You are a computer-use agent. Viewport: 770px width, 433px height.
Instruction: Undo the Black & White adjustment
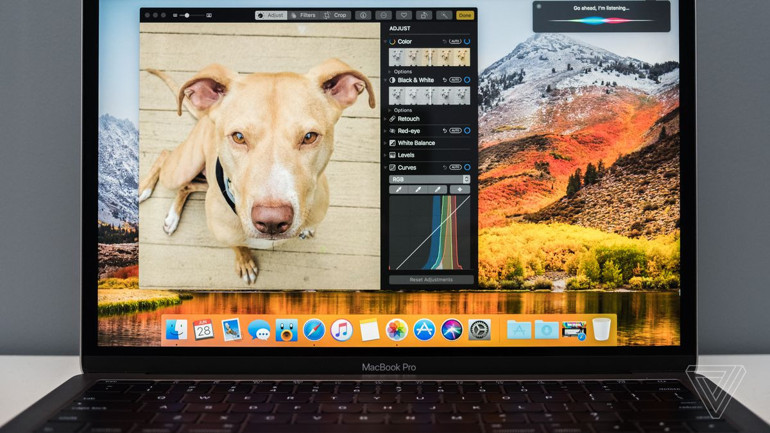click(x=444, y=80)
